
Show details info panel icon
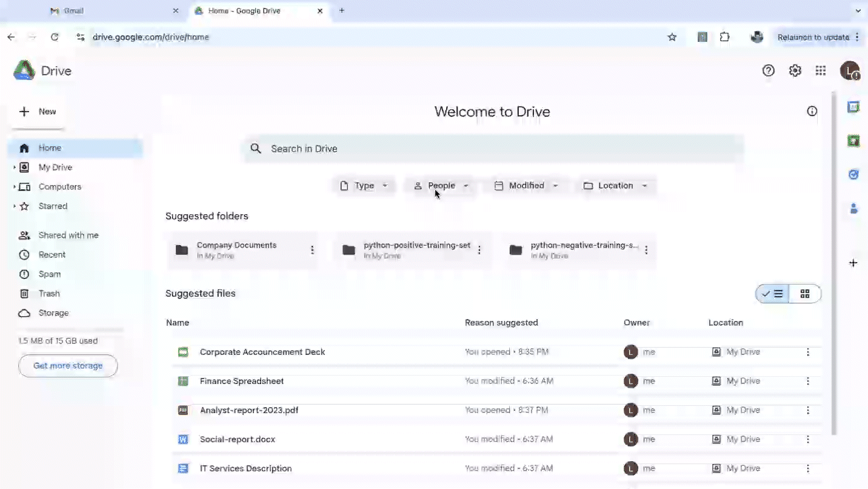pos(812,111)
